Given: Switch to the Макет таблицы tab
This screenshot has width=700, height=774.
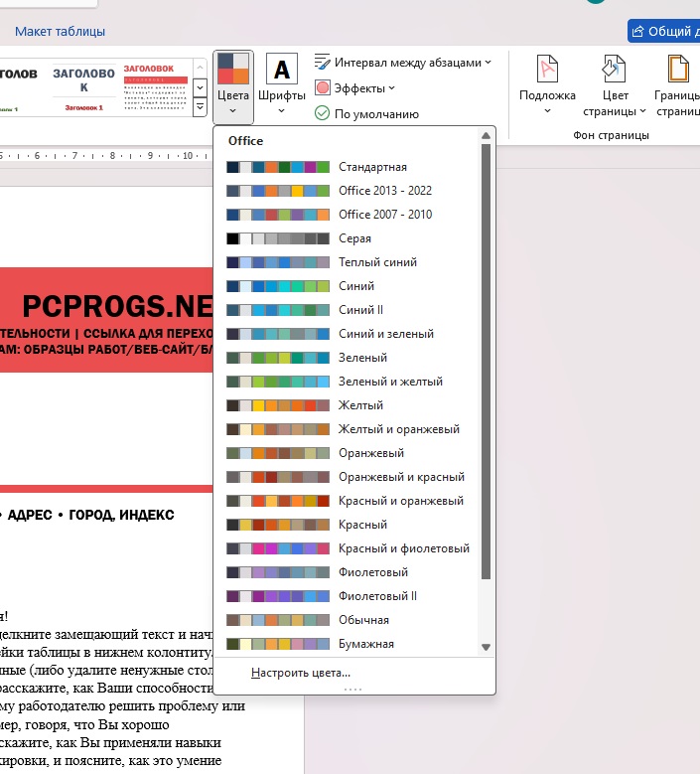Looking at the screenshot, I should tap(60, 31).
